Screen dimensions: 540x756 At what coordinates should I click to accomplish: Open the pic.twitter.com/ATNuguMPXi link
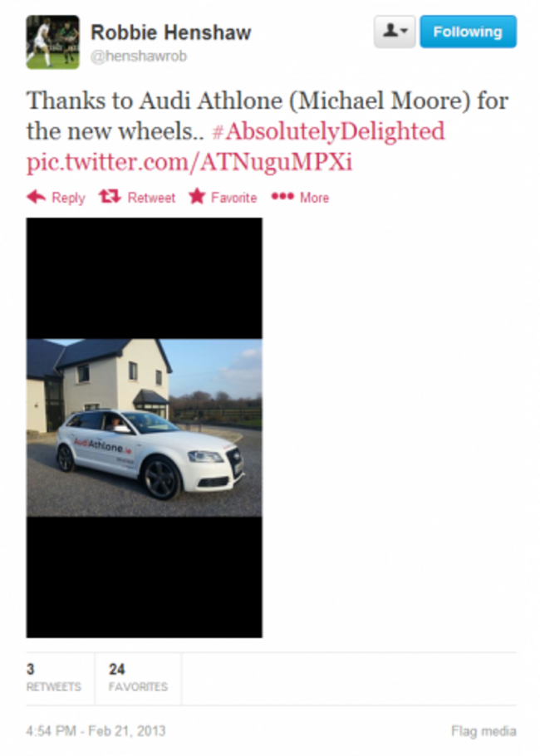tap(189, 162)
